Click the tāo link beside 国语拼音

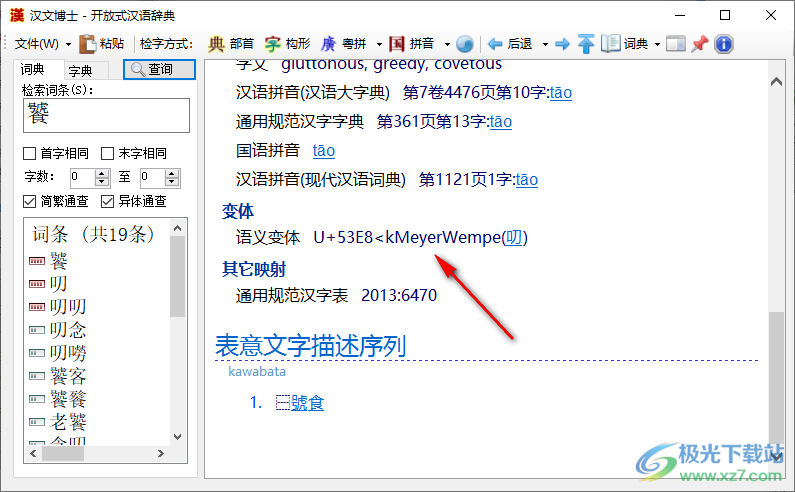point(323,151)
